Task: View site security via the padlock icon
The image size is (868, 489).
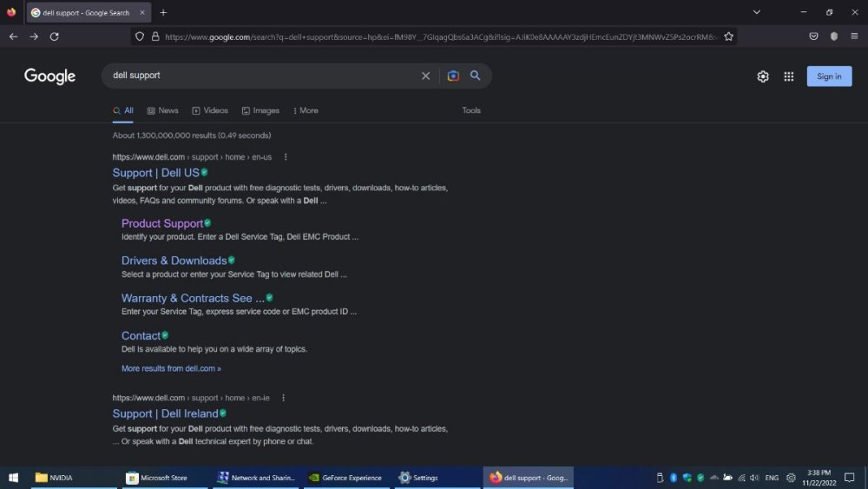Action: point(155,36)
